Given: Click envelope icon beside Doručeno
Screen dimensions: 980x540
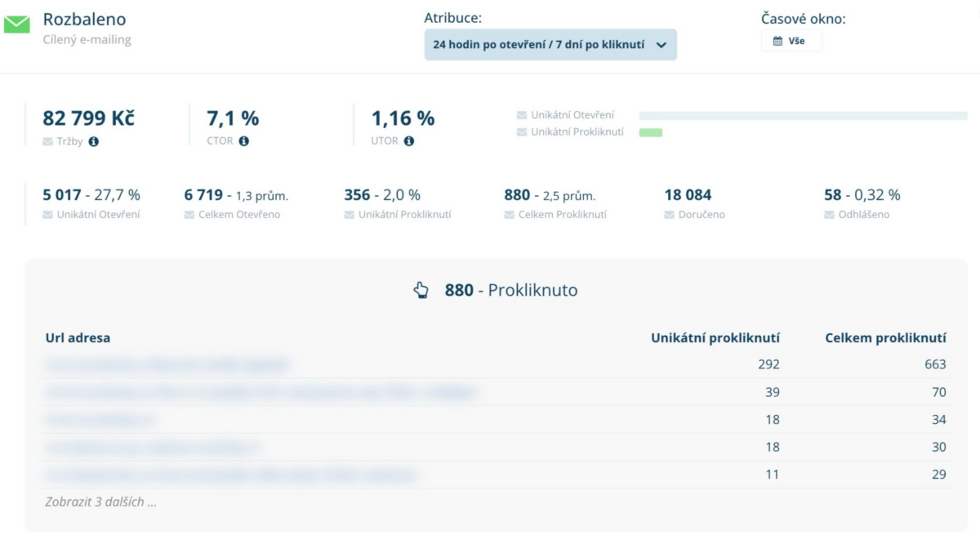Looking at the screenshot, I should pyautogui.click(x=670, y=215).
